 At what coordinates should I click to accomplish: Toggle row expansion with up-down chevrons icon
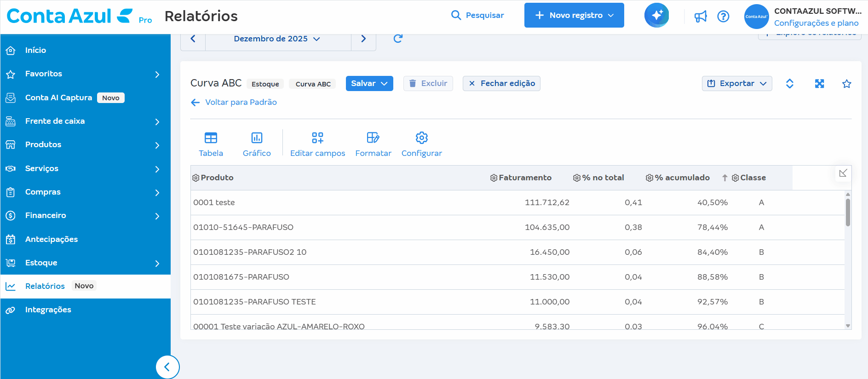(790, 84)
